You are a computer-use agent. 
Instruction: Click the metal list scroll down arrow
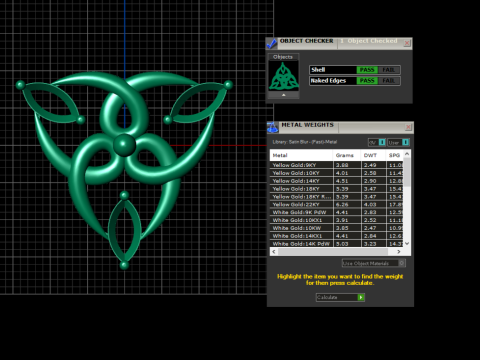(407, 244)
